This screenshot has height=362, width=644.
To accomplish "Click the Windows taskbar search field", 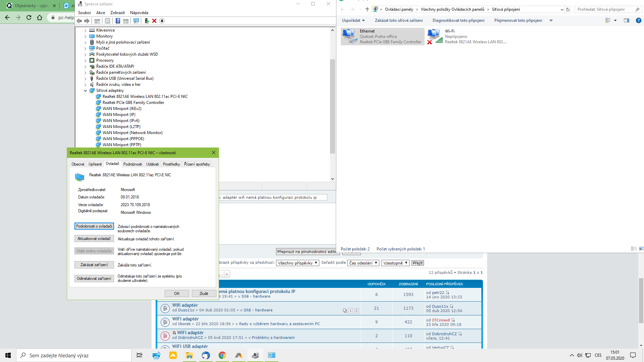I will (x=74, y=355).
